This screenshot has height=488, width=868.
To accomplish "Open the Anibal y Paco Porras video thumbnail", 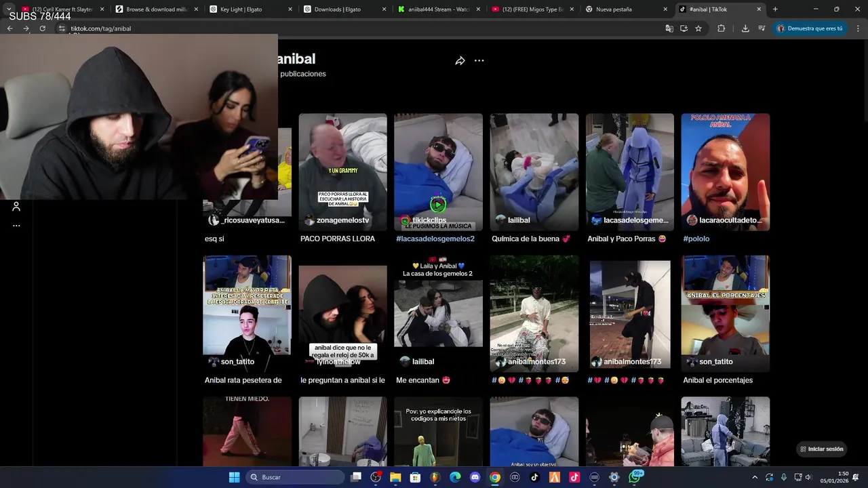I will (x=630, y=172).
